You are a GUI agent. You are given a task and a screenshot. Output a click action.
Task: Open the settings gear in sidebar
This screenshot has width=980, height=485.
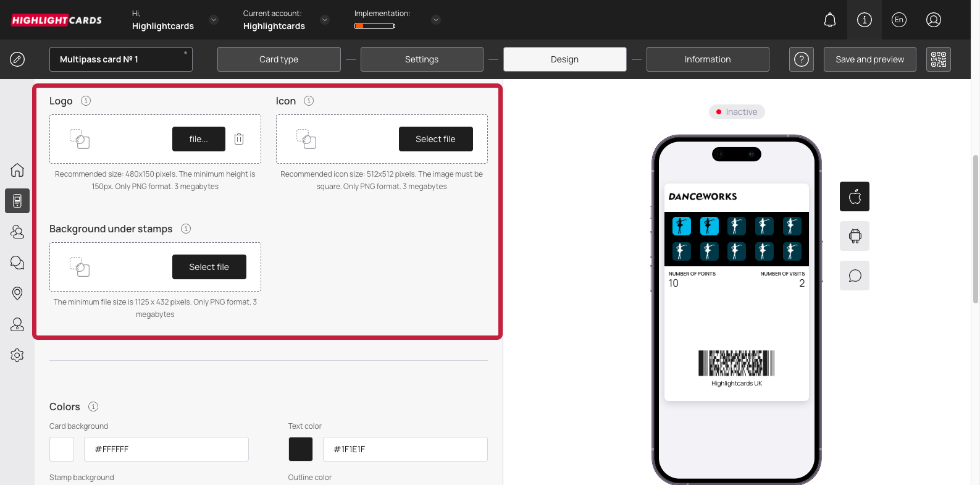pos(17,355)
